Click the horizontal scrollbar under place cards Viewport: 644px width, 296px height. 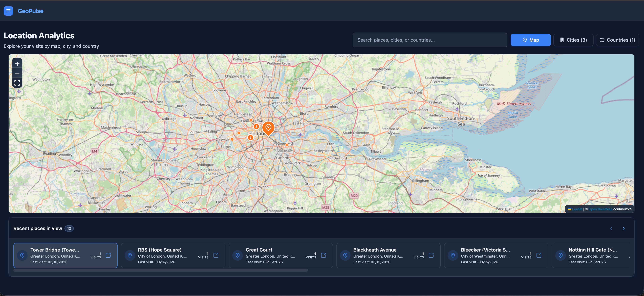click(x=161, y=270)
